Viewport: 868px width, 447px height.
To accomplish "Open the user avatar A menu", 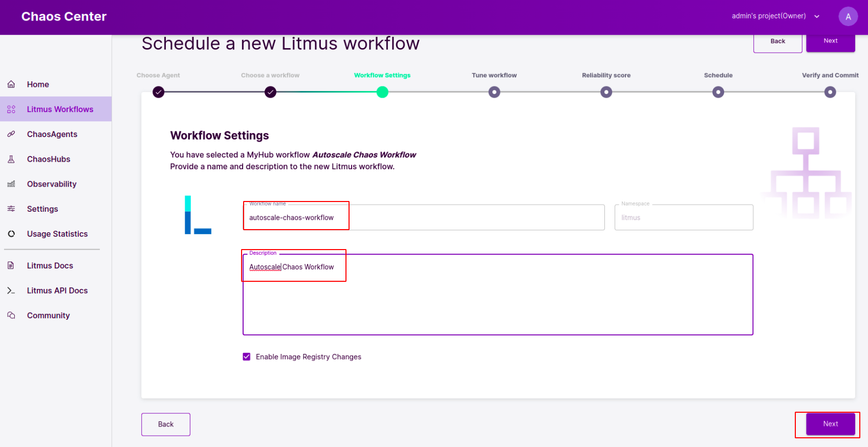I will [848, 16].
